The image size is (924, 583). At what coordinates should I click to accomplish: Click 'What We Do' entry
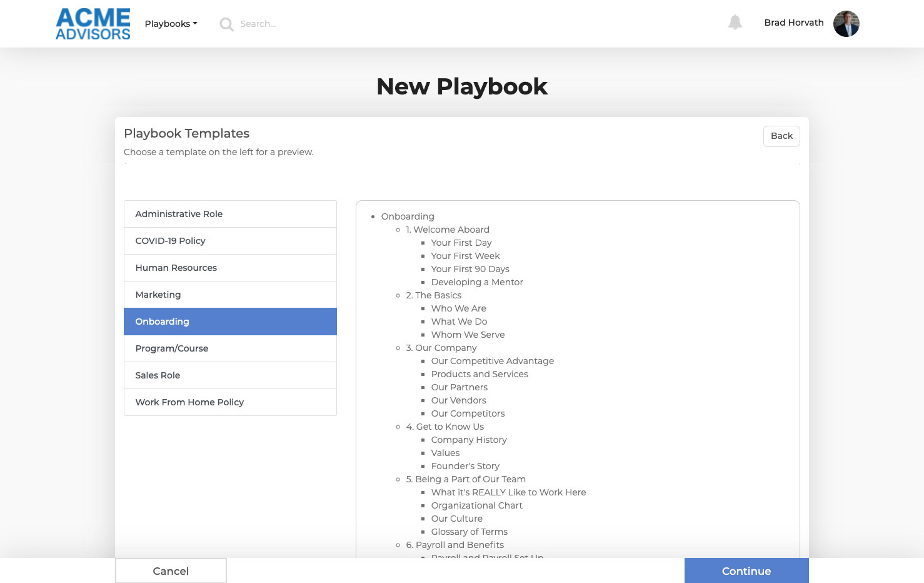point(459,322)
